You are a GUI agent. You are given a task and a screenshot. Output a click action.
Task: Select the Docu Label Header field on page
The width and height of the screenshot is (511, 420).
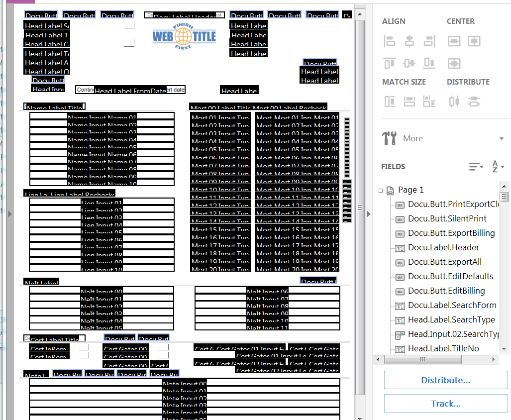(185, 15)
